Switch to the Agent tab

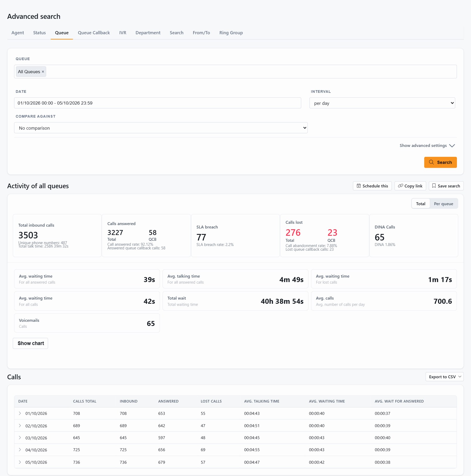tap(18, 33)
